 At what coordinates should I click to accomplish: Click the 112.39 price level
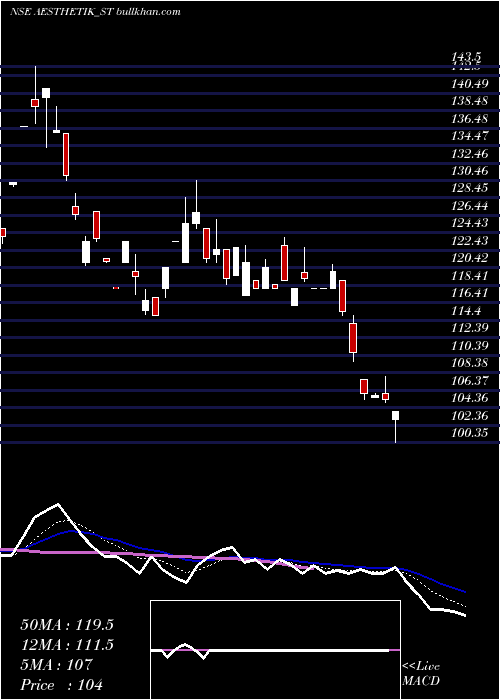coord(470,328)
